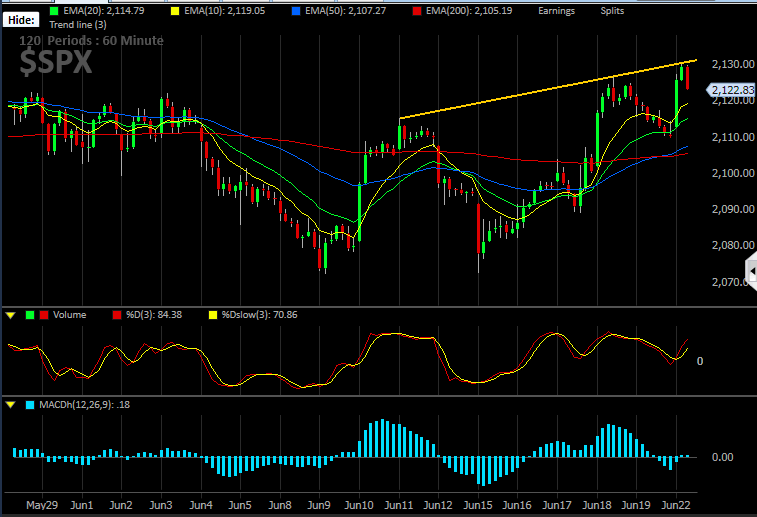
Task: Click the MACDh(12,26,9): .18 label
Action: click(x=84, y=405)
